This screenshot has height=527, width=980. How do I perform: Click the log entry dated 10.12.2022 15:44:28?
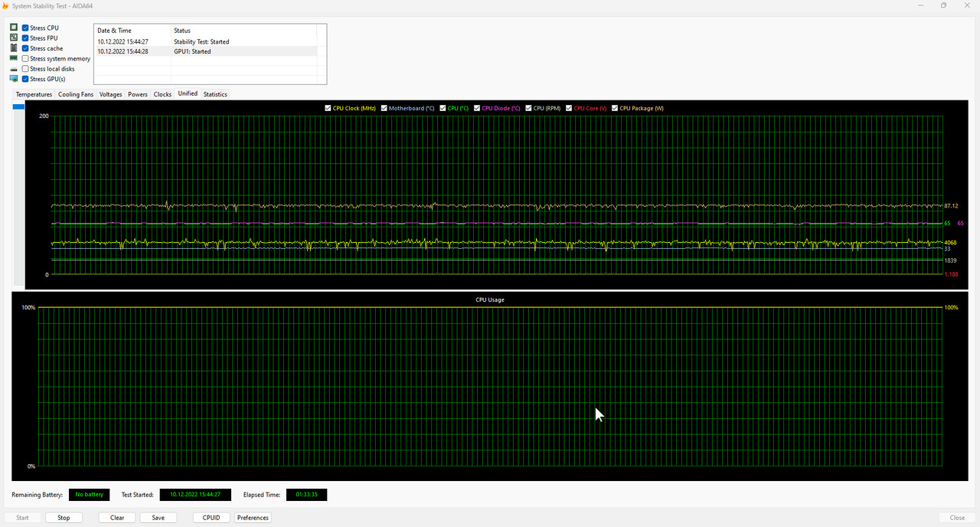coord(122,51)
